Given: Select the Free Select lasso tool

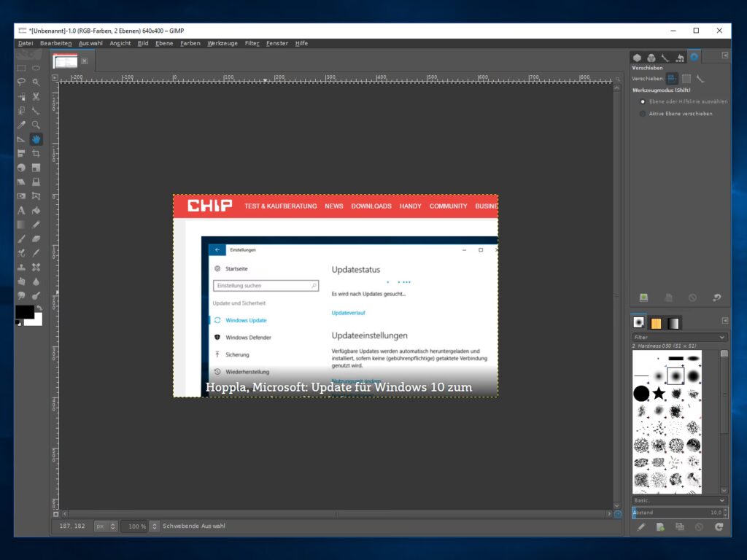Looking at the screenshot, I should tap(21, 82).
